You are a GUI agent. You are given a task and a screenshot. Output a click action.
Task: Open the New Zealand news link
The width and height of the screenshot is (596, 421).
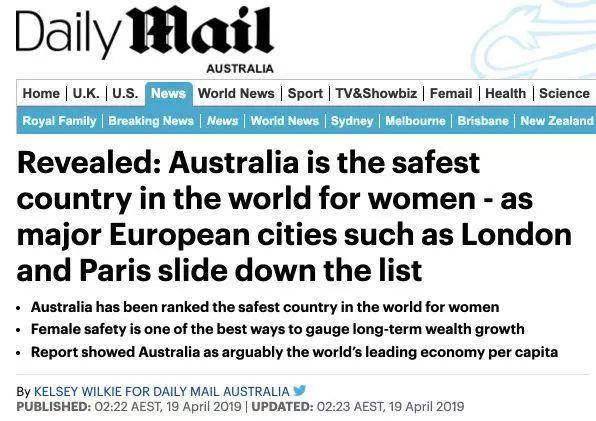[557, 121]
